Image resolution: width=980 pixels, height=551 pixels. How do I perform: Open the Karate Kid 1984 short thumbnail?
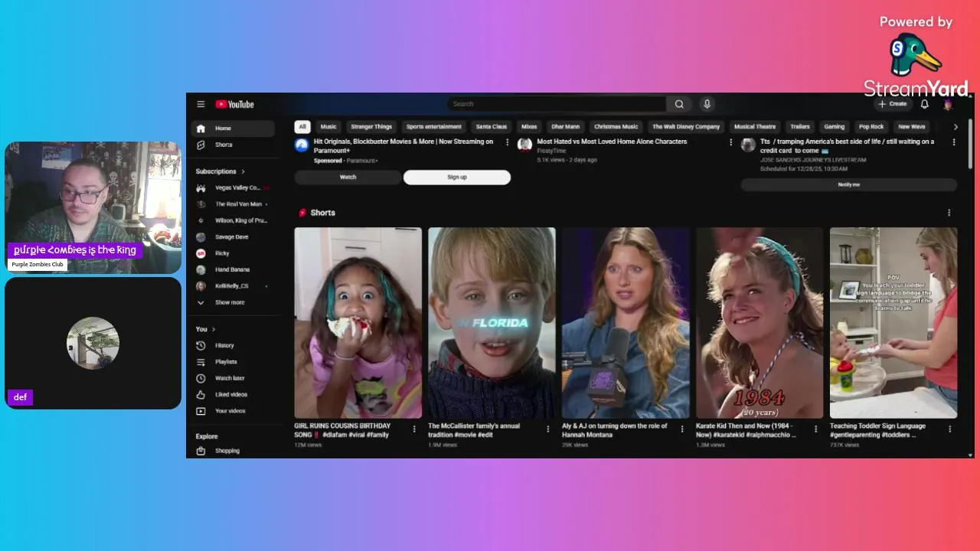coord(759,323)
